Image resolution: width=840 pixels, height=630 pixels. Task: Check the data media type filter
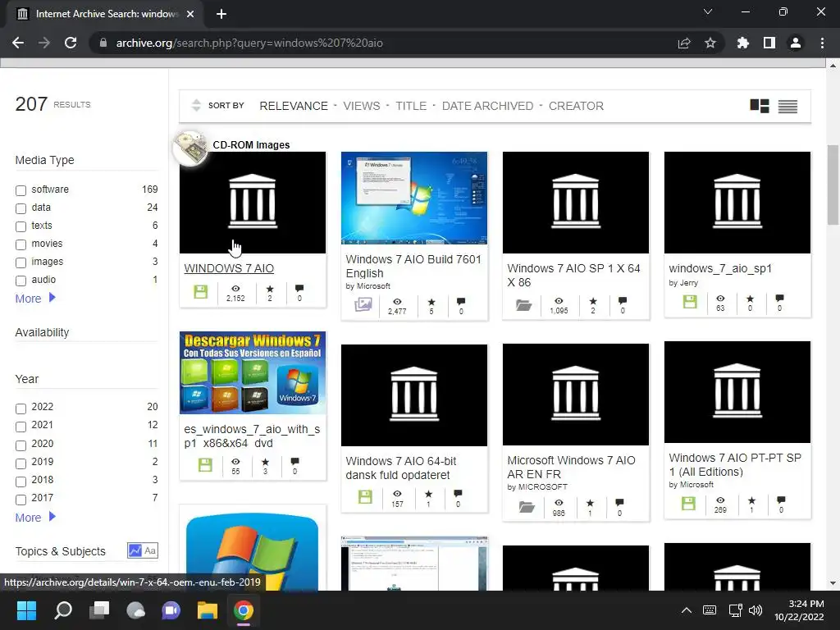coord(21,208)
